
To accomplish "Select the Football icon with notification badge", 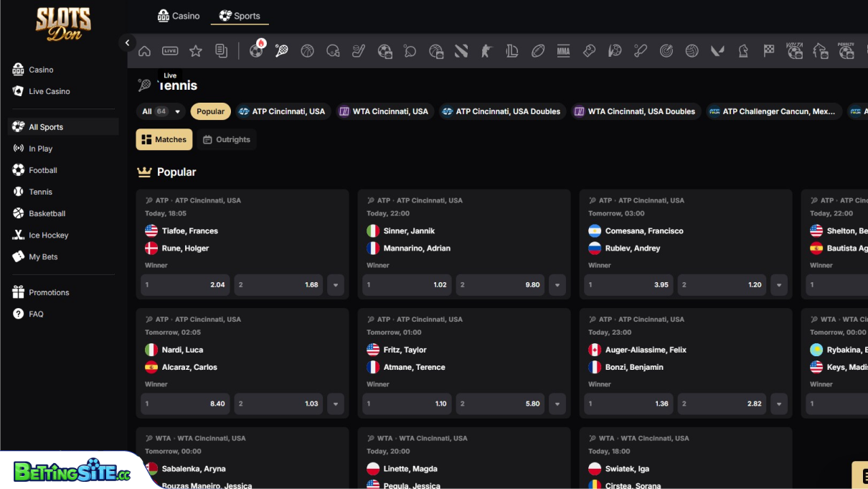I will point(256,51).
